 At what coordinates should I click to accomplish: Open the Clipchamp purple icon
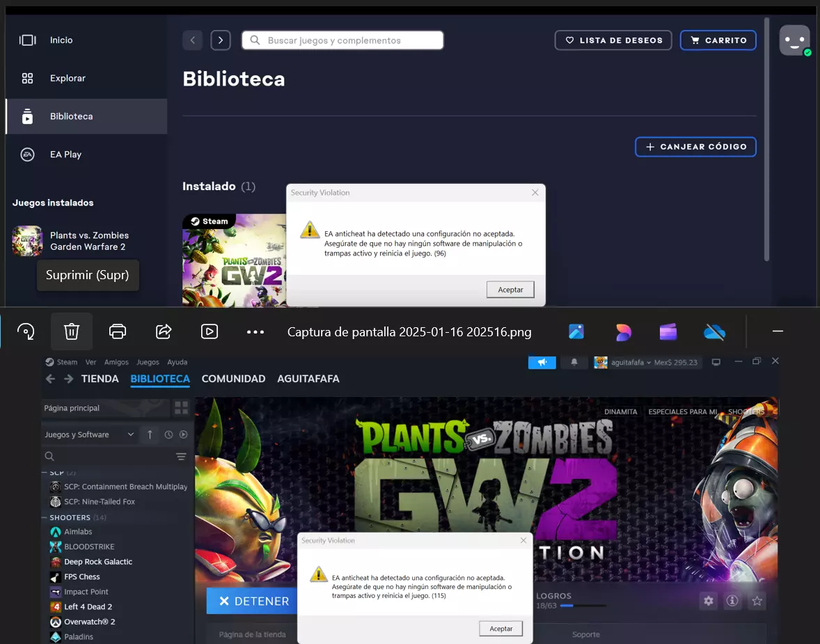pos(668,331)
